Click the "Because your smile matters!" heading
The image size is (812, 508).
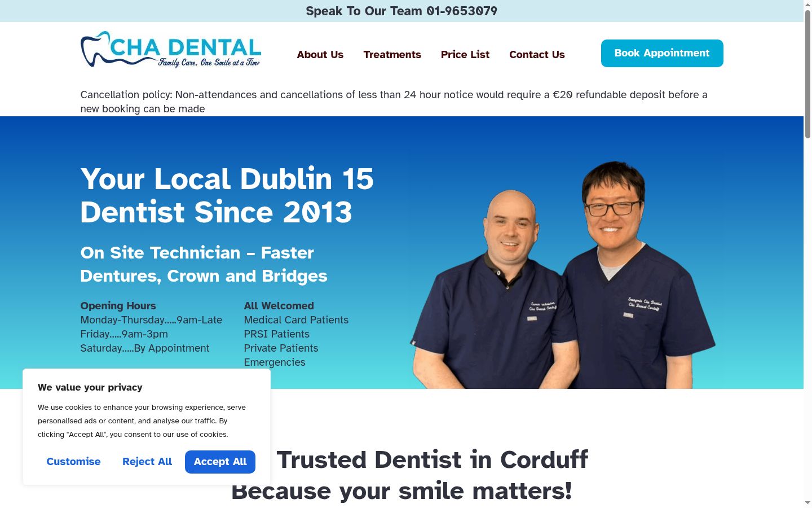tap(401, 491)
